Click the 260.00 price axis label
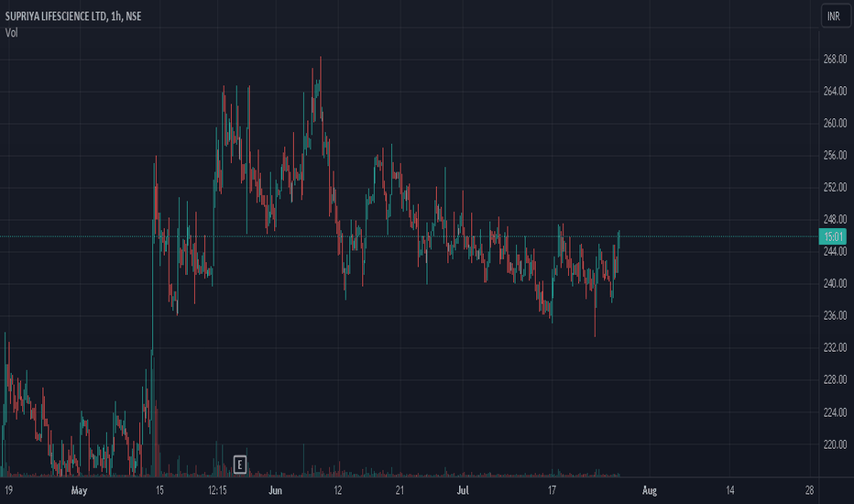The height and width of the screenshot is (504, 854). click(835, 123)
